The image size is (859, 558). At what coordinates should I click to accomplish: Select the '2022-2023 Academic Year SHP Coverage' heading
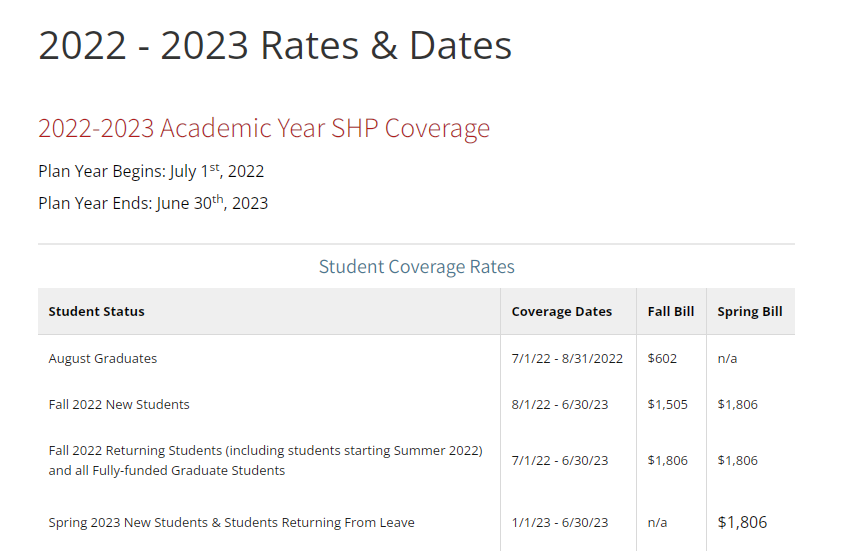click(x=264, y=129)
